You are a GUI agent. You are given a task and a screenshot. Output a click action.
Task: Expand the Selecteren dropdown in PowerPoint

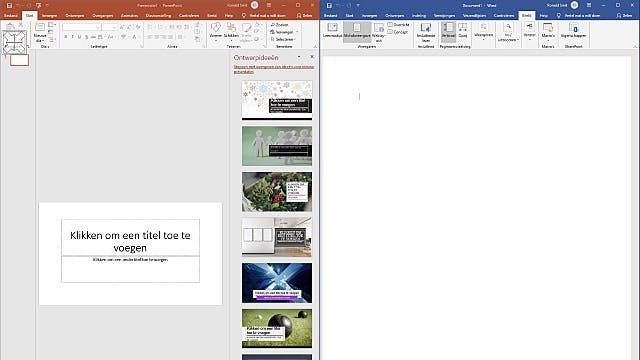pyautogui.click(x=296, y=40)
